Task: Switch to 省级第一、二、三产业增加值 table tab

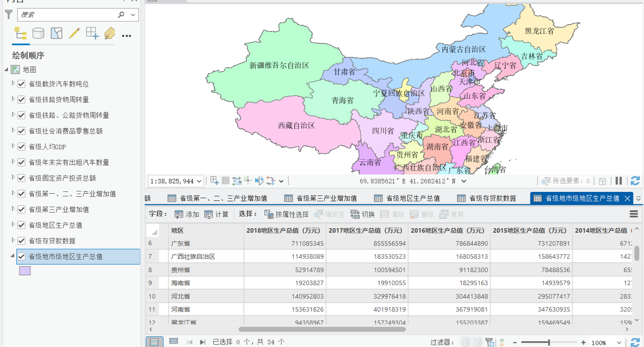Action: (x=217, y=198)
